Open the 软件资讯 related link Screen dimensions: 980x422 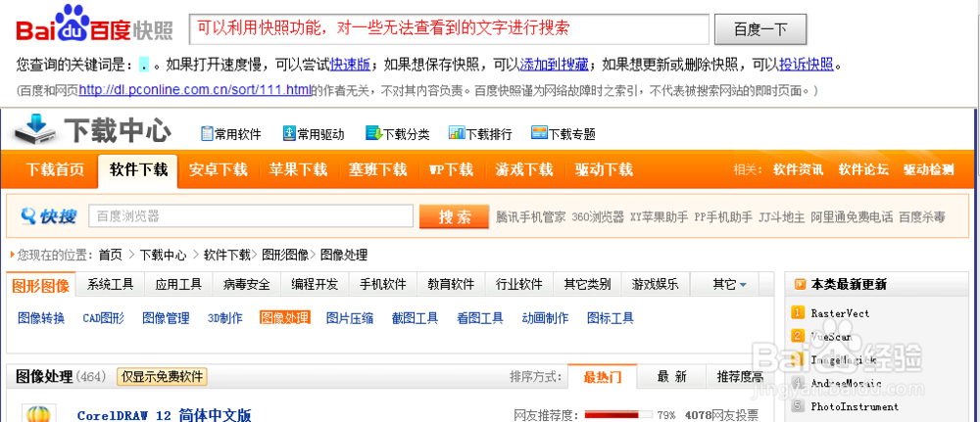[798, 169]
